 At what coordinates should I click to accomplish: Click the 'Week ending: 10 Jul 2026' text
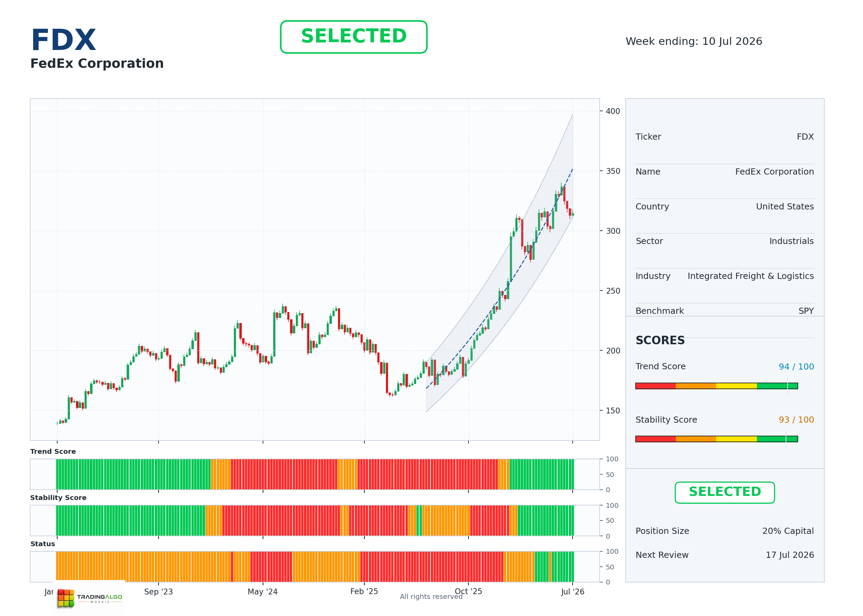pyautogui.click(x=694, y=41)
